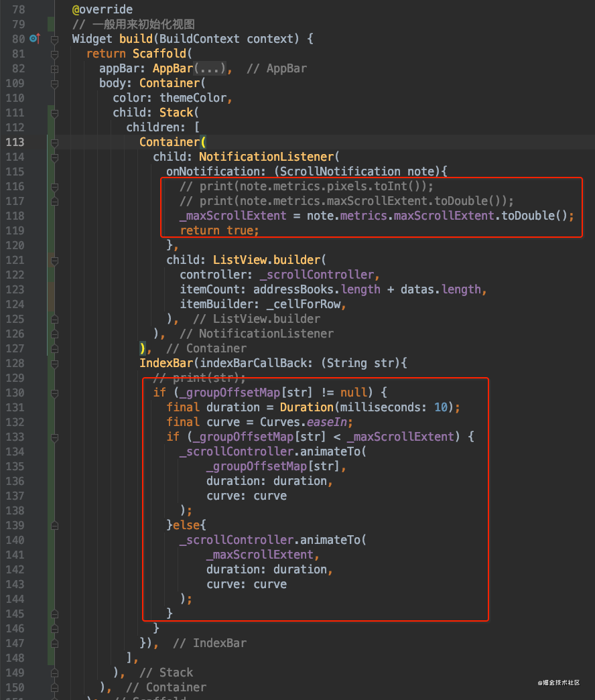Click line number 140 in the gutter
The width and height of the screenshot is (595, 700).
tap(15, 540)
